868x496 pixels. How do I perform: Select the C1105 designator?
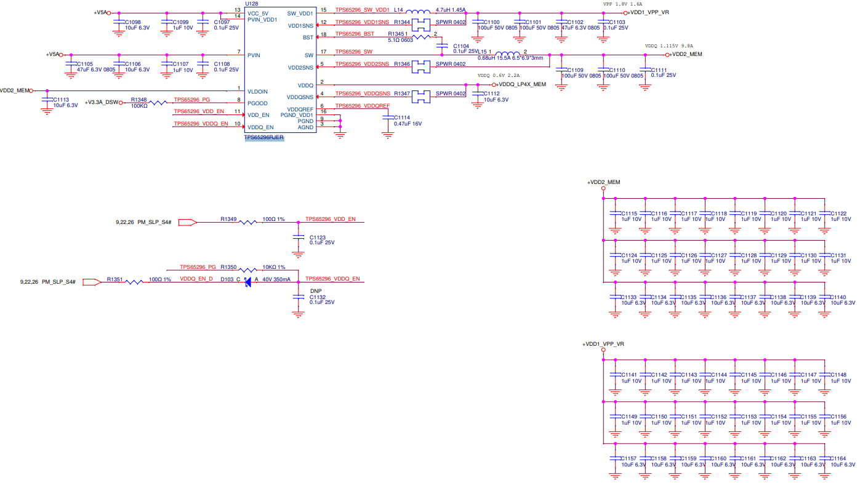point(85,64)
